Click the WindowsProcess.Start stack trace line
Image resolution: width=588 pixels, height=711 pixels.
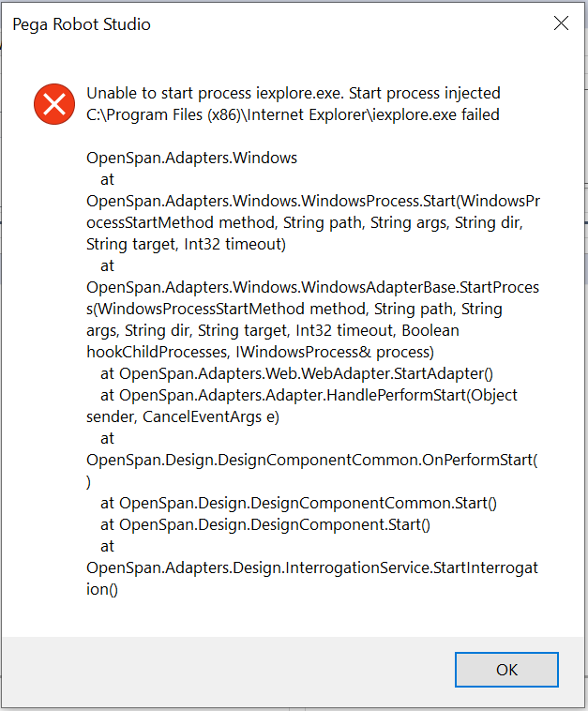tap(313, 201)
